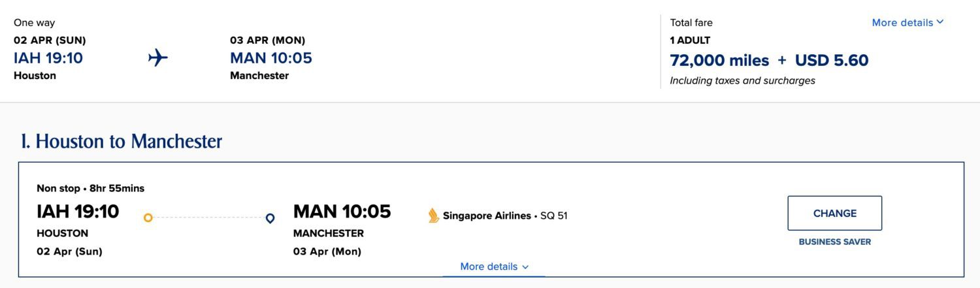Click the IAH 19:10 departure in header
This screenshot has width=980, height=288.
(x=48, y=58)
